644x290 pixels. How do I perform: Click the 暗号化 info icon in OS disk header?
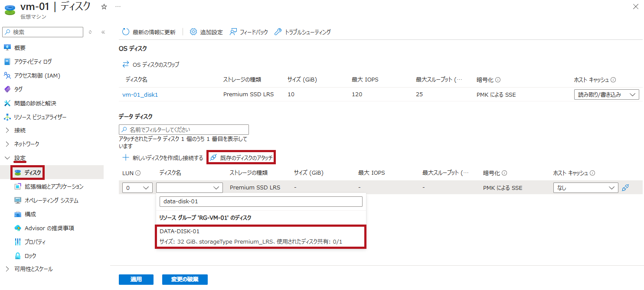498,80
